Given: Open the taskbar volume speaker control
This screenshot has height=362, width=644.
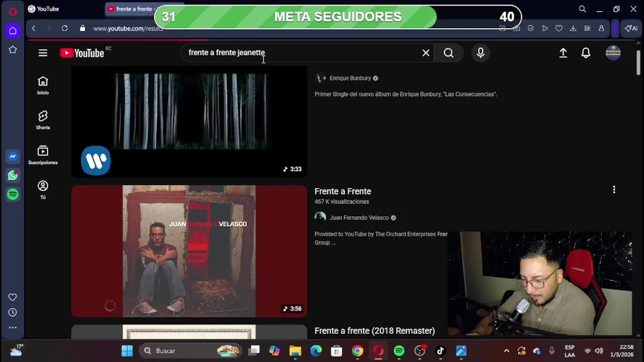Looking at the screenshot, I should [x=599, y=351].
